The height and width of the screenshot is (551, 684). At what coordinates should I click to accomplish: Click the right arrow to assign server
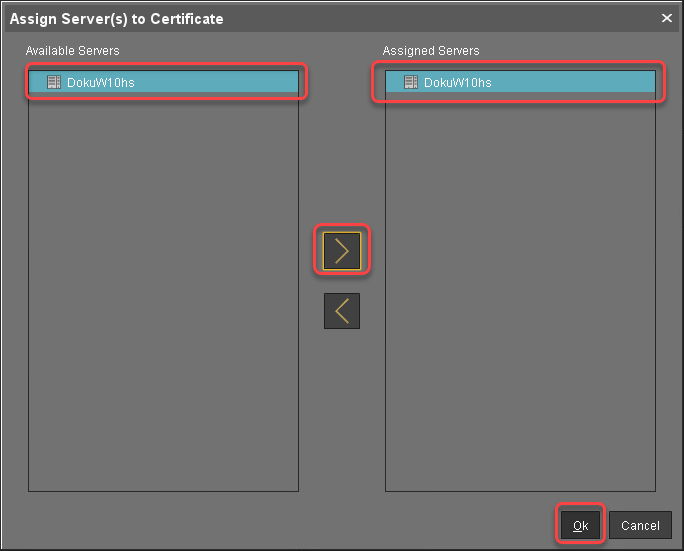tap(342, 251)
